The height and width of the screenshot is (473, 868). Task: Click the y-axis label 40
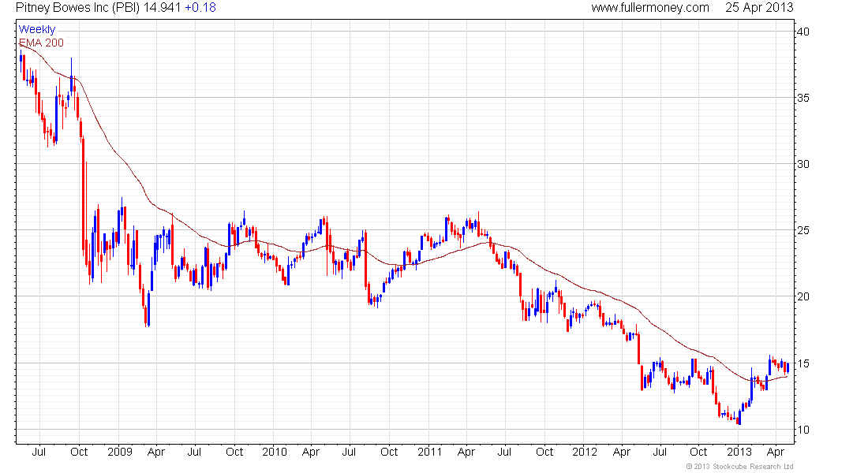tap(803, 32)
